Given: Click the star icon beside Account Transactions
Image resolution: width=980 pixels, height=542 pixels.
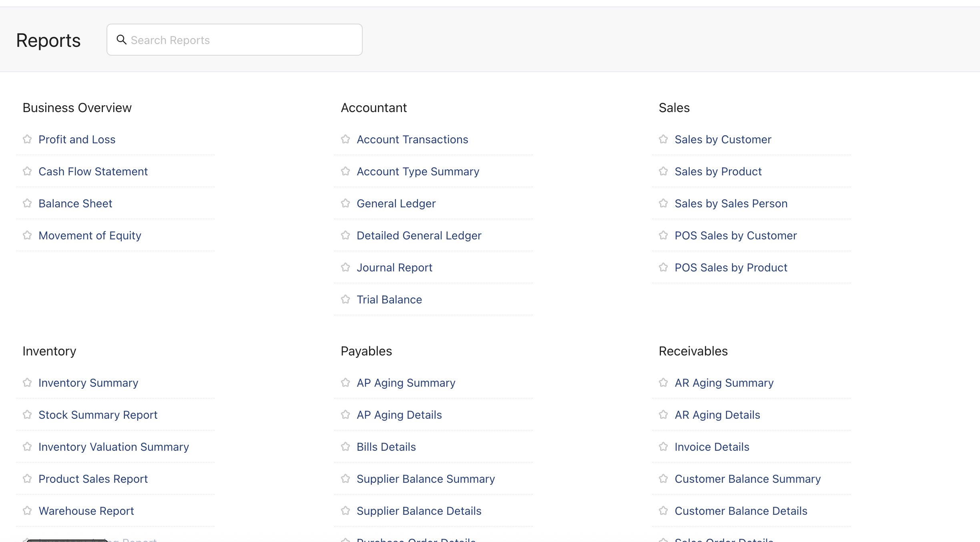Looking at the screenshot, I should coord(345,139).
